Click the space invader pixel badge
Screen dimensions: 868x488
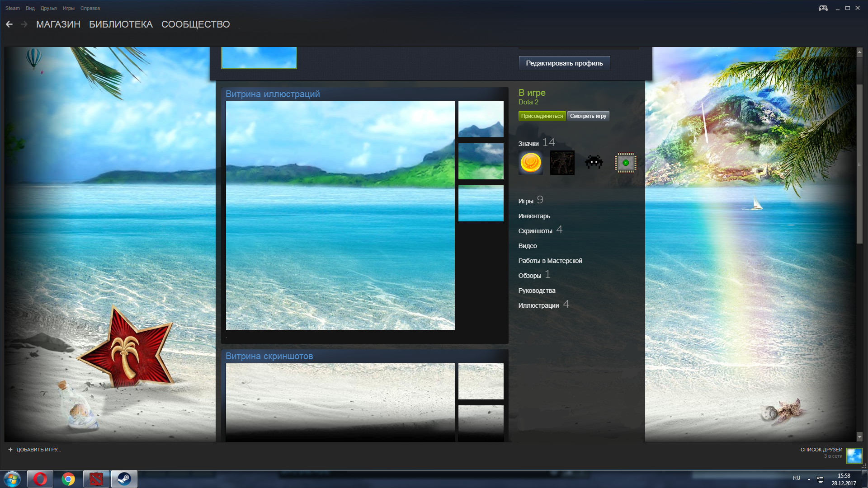(594, 162)
